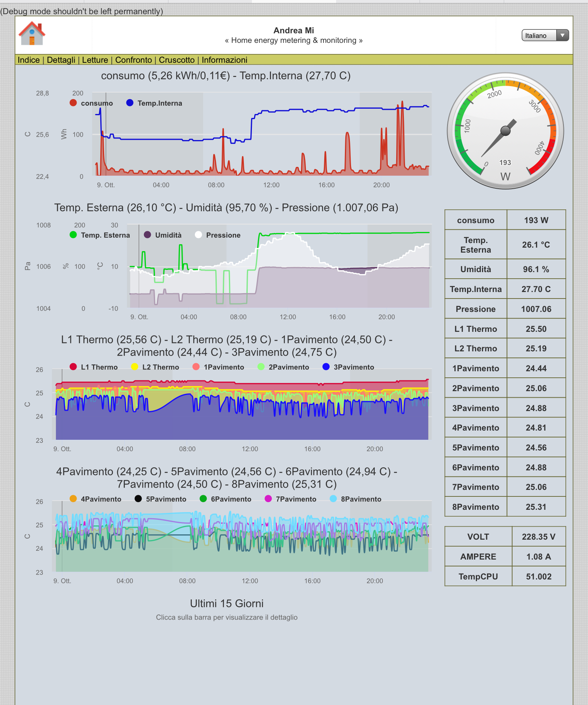The height and width of the screenshot is (705, 588).
Task: Open the Cruscotto menu item
Action: (x=176, y=60)
